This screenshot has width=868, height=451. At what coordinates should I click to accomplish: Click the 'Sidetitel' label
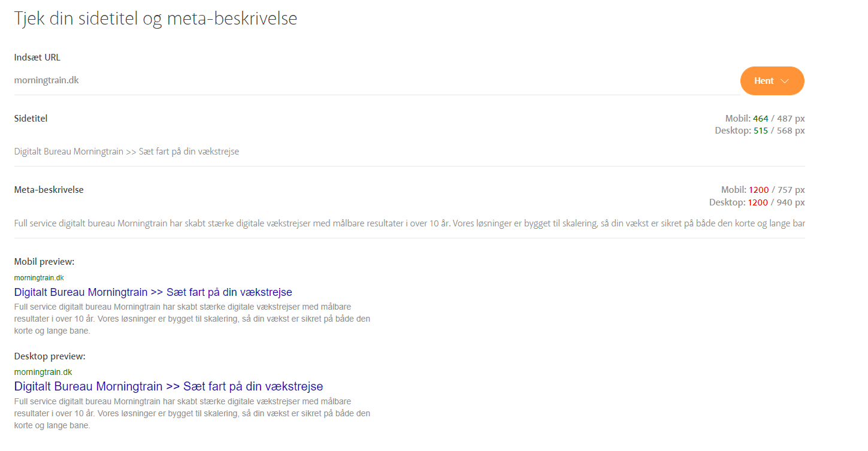click(x=31, y=118)
